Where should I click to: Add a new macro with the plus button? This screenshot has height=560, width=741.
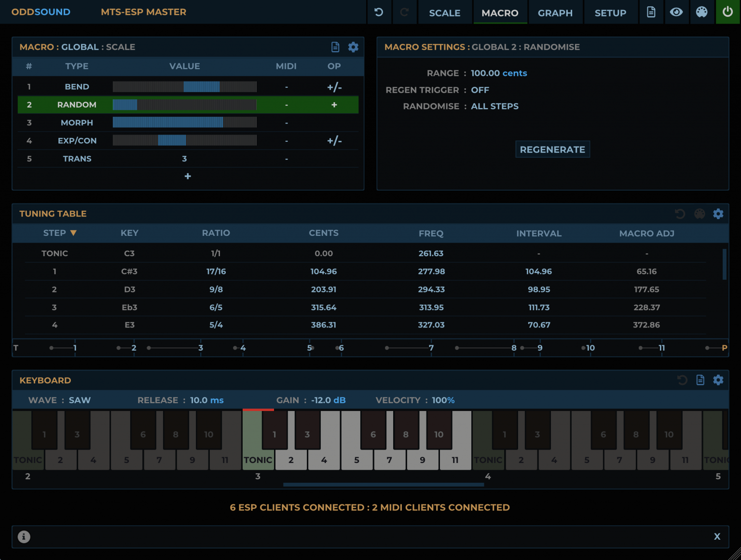(188, 176)
